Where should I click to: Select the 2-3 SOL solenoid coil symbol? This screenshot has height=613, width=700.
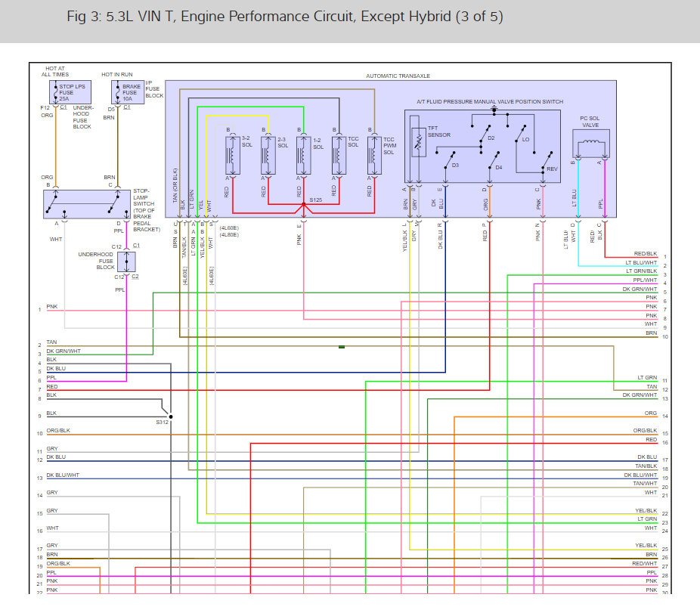(268, 156)
